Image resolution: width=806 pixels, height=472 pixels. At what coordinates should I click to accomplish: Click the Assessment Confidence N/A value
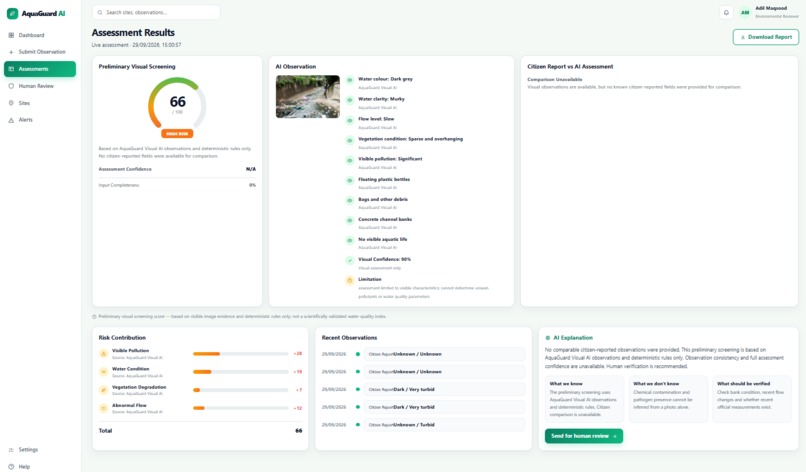click(251, 169)
